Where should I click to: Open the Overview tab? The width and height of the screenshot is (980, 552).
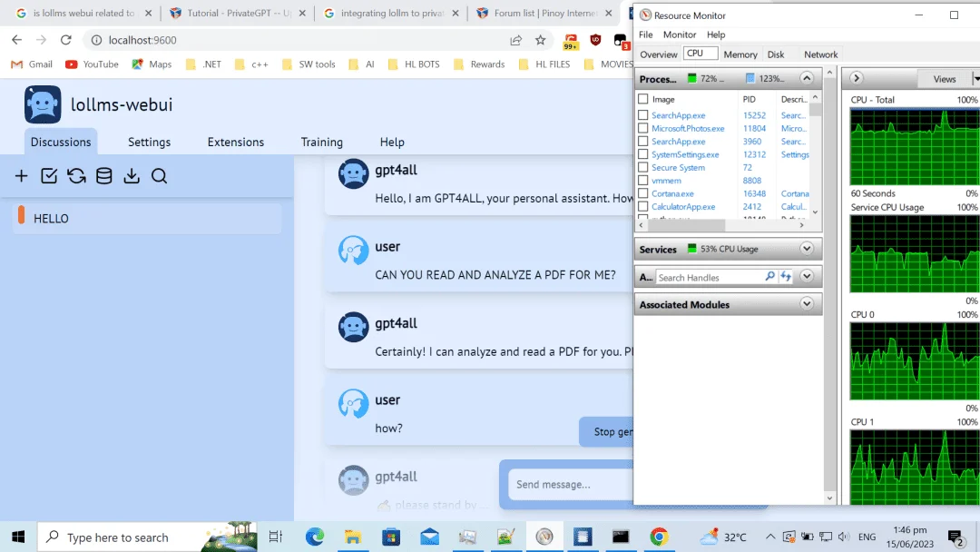(x=658, y=54)
